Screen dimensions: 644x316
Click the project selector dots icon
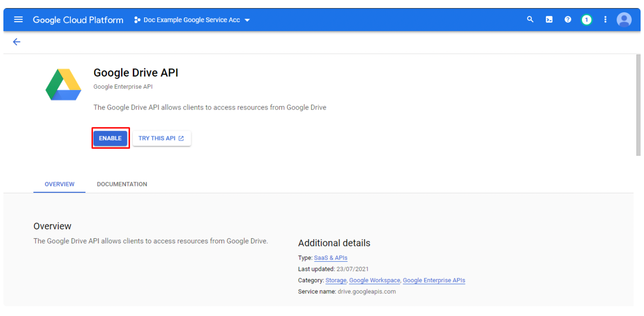[x=137, y=20]
